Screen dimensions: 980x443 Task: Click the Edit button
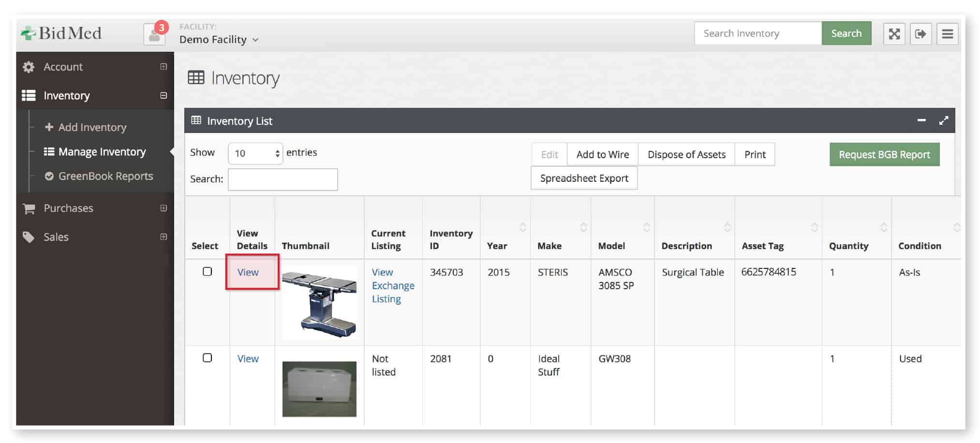click(549, 154)
